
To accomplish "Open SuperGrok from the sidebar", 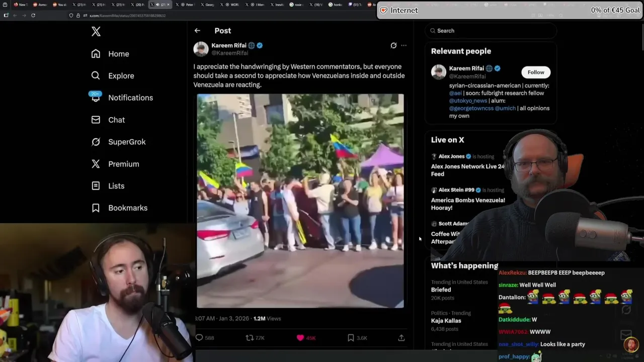I will pyautogui.click(x=118, y=142).
